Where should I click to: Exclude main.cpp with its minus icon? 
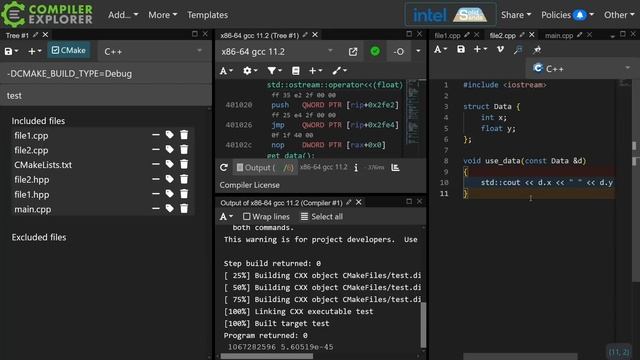(x=156, y=209)
